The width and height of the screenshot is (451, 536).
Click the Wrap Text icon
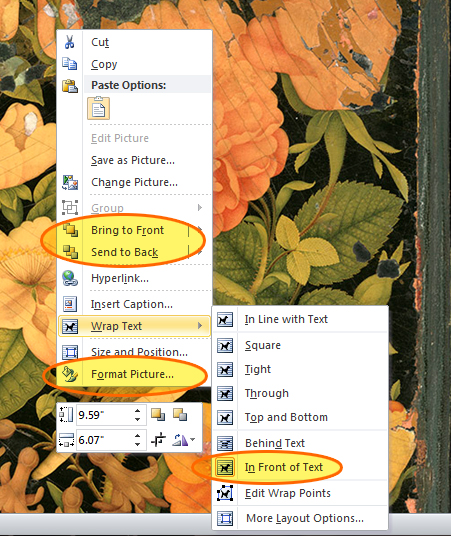coord(70,326)
